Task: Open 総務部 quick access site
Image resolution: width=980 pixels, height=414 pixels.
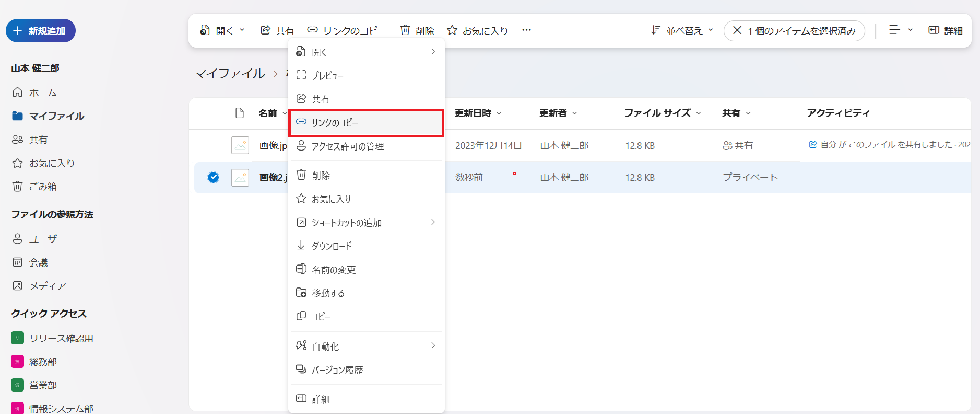Action: 34,362
